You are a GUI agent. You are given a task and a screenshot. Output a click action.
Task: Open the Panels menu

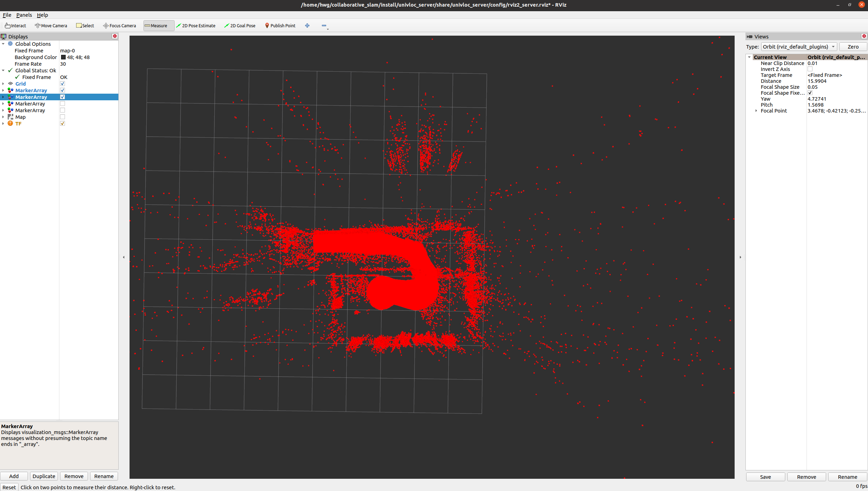pos(24,15)
